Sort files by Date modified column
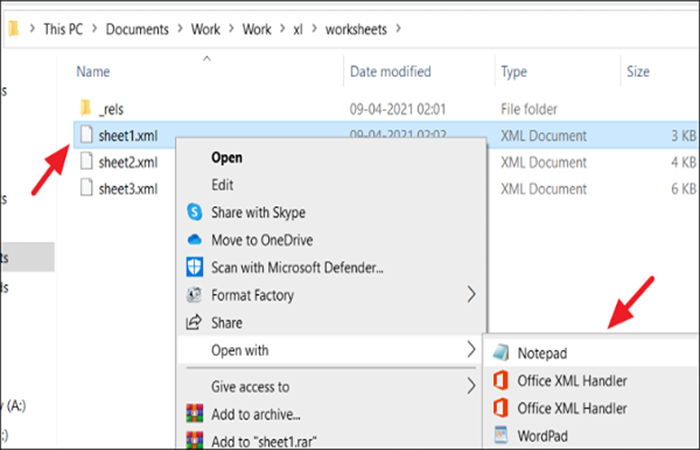The image size is (700, 450). pyautogui.click(x=391, y=71)
